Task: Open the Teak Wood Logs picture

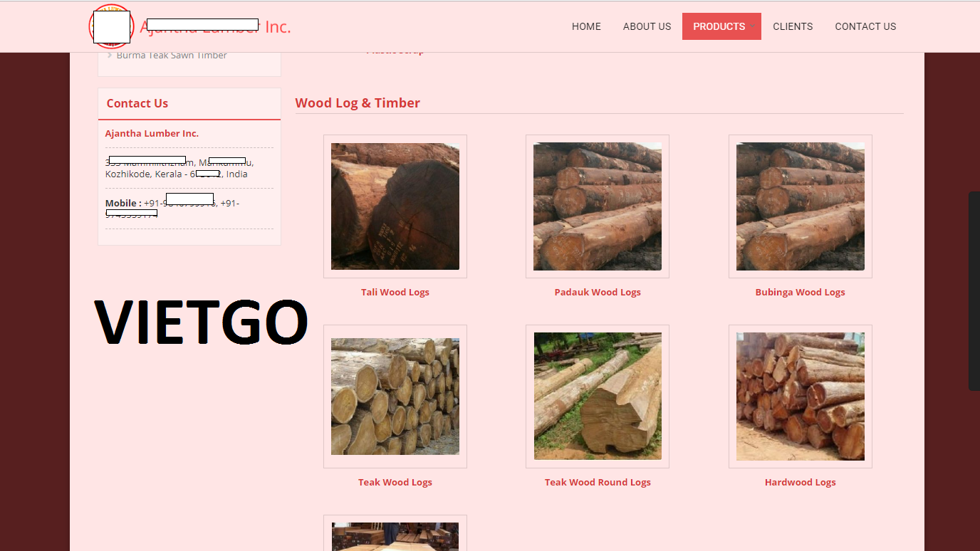Action: click(x=395, y=396)
